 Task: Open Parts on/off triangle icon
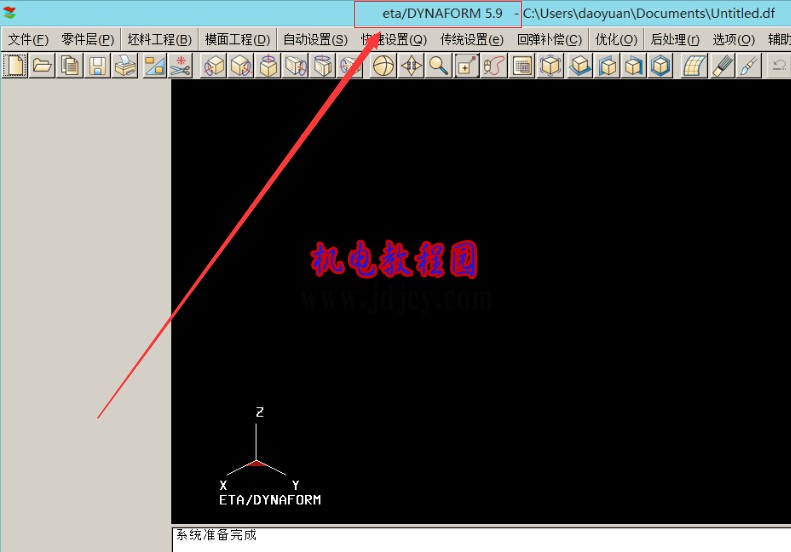point(154,66)
